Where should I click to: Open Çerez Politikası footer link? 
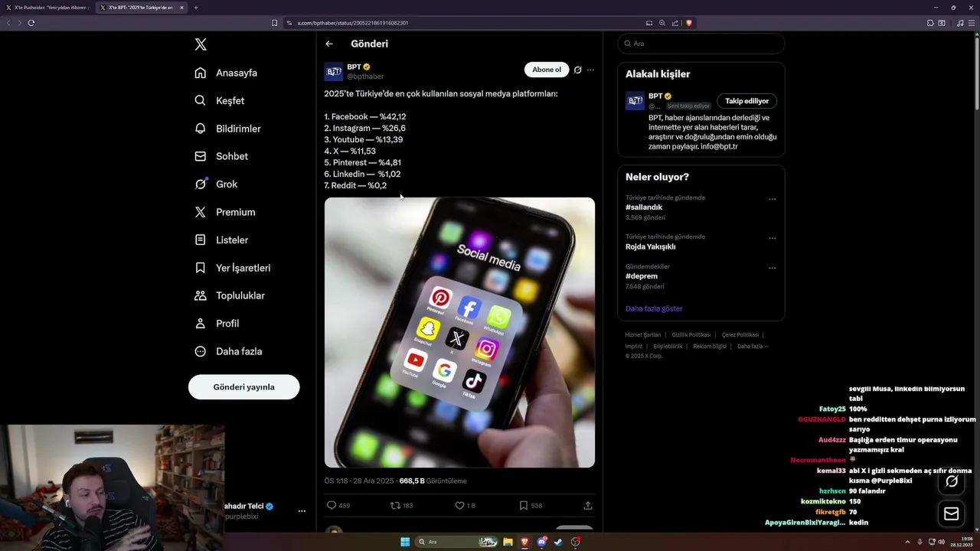[740, 334]
